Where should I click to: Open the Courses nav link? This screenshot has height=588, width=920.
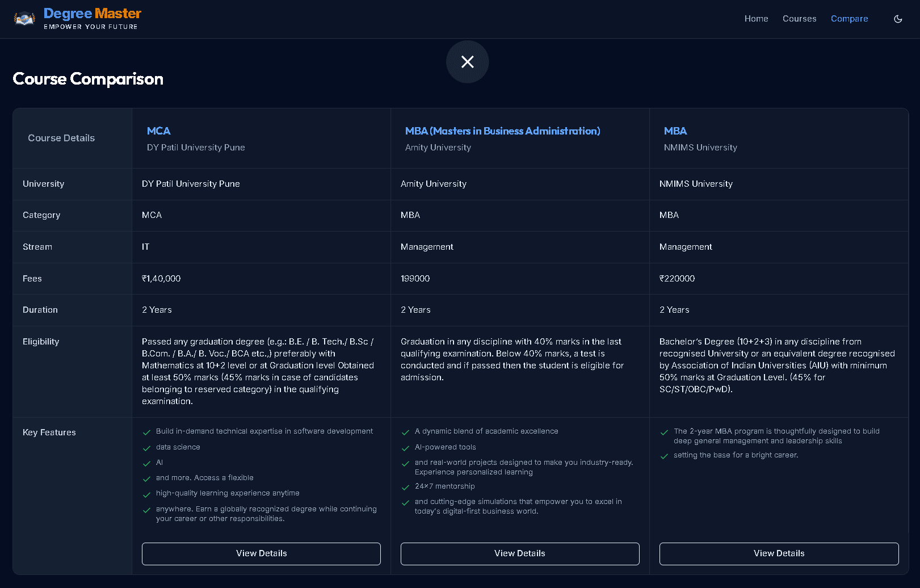pyautogui.click(x=799, y=19)
